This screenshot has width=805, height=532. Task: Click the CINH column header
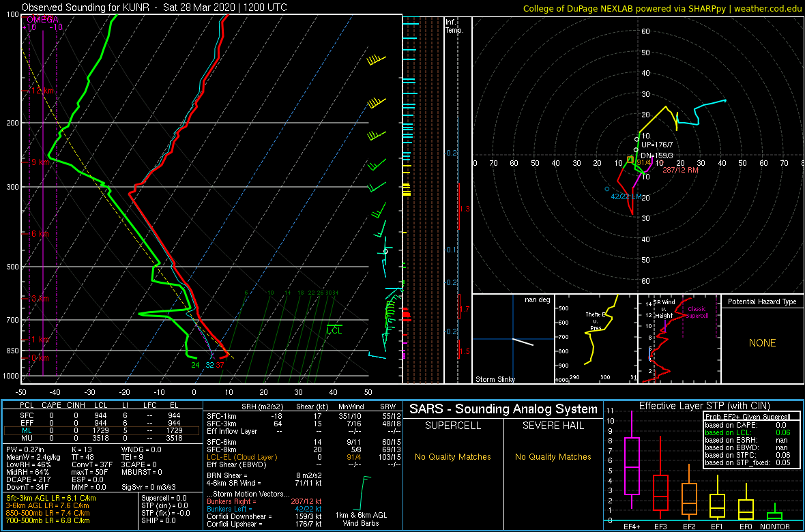(76, 407)
